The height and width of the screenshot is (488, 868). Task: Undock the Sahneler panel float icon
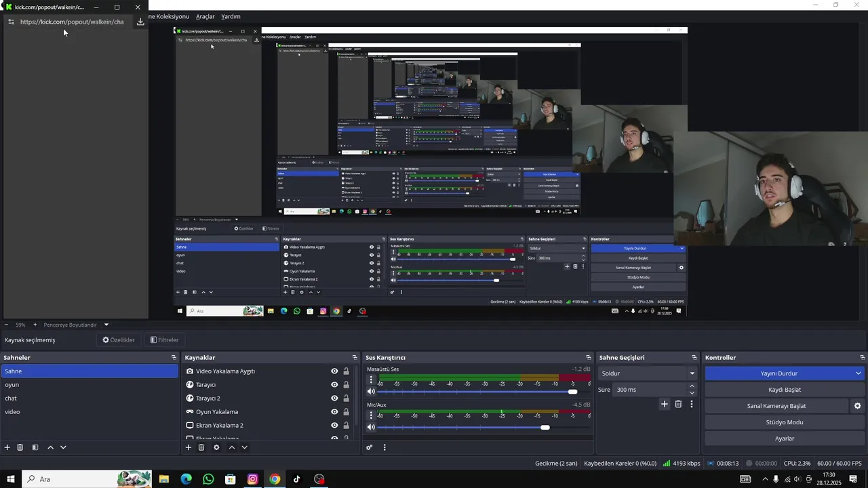click(174, 357)
